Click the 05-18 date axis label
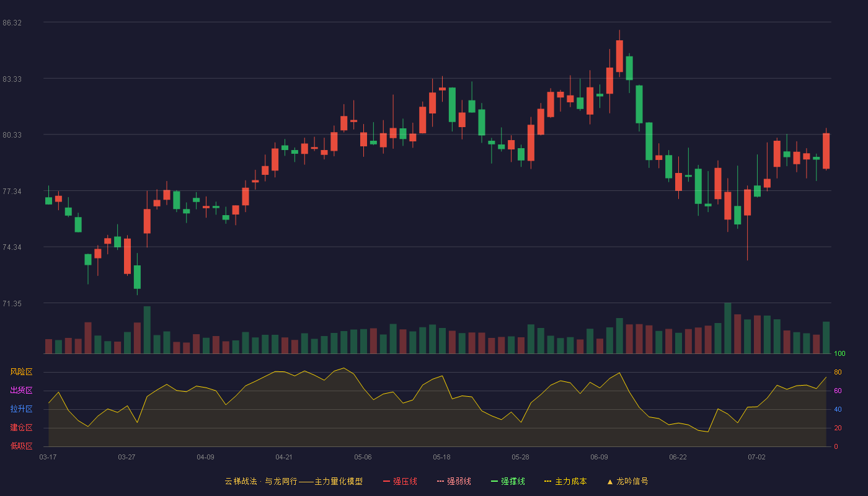Image resolution: width=868 pixels, height=496 pixels. point(441,457)
